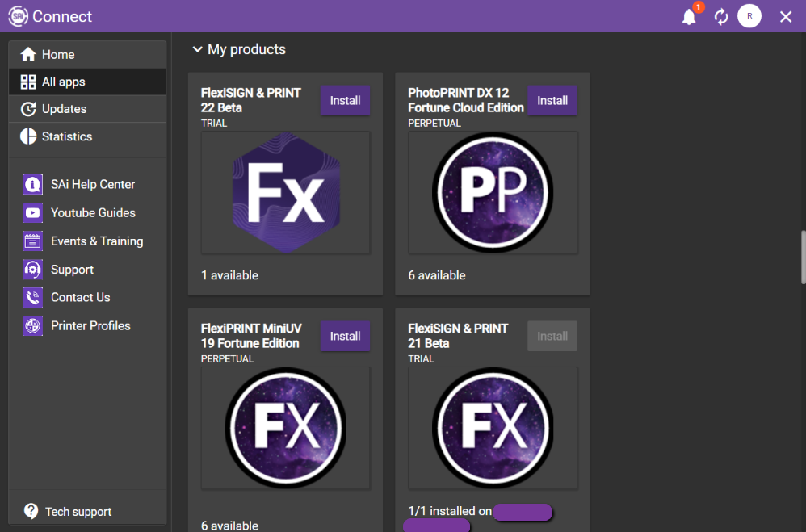Click '1/1 installed on' text

pos(450,511)
